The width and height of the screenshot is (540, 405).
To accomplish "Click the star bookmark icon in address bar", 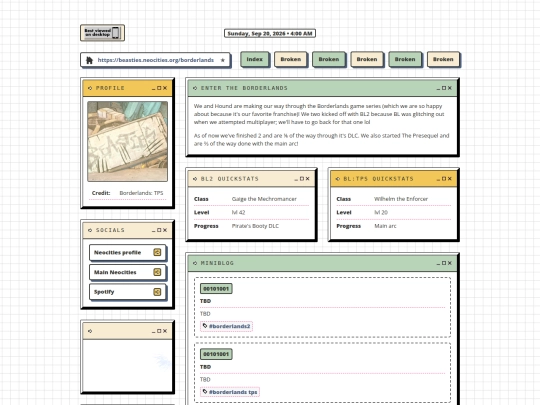I will [x=222, y=60].
